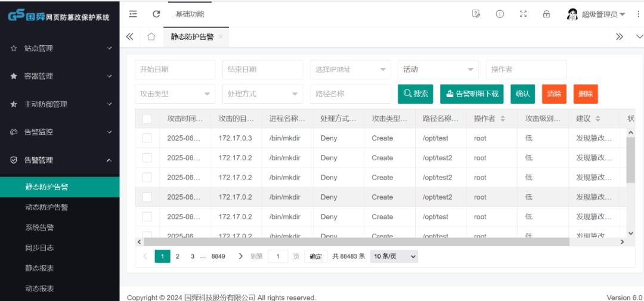Image resolution: width=644 pixels, height=301 pixels.
Task: Open 动态防护告警 in the sidebar
Action: point(47,207)
